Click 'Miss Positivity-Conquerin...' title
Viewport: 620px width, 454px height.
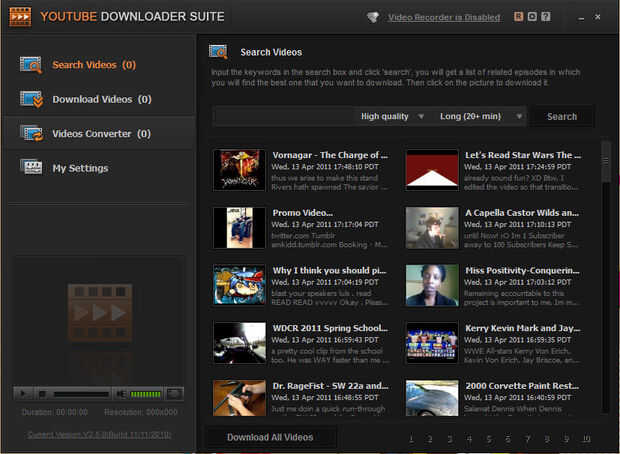tap(522, 271)
